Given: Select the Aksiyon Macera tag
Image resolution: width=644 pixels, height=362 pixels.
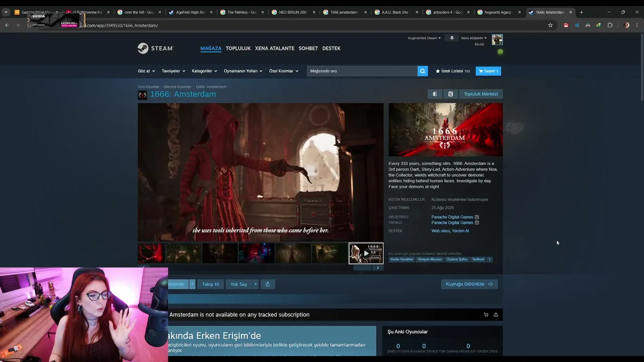Looking at the screenshot, I should coord(430,259).
